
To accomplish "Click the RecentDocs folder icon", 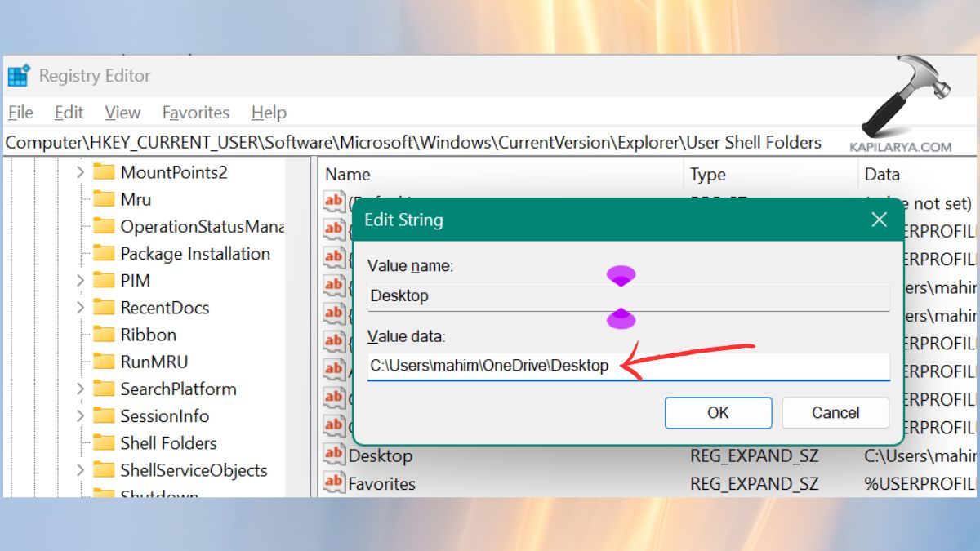I will point(103,307).
